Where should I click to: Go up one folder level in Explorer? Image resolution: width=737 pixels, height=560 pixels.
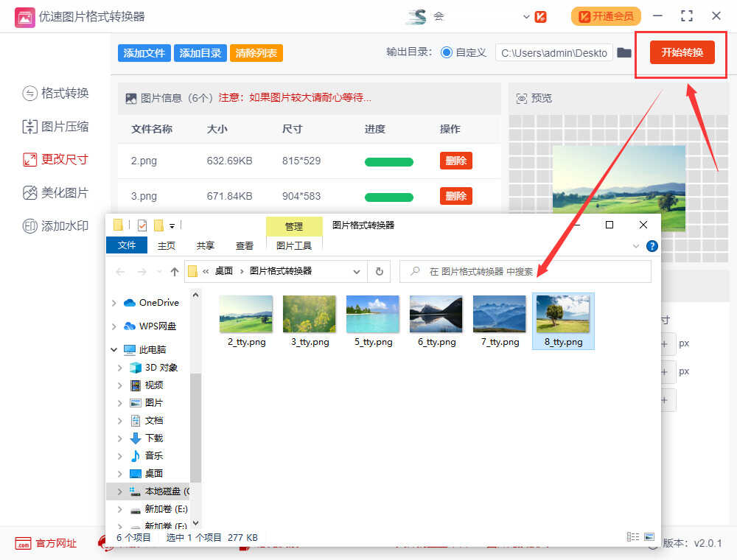coord(175,271)
